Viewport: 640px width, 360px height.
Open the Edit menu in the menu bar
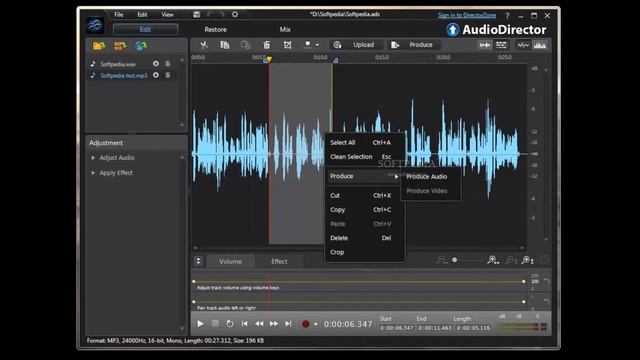(142, 15)
